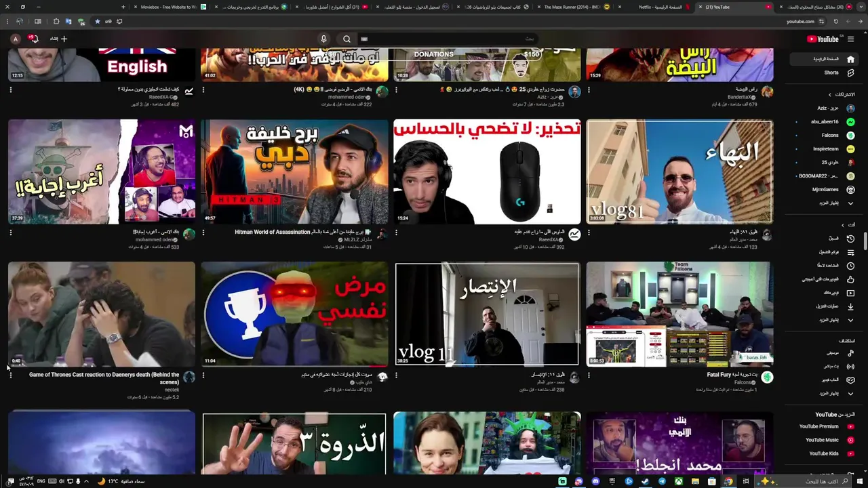Open Chrome's three-dot menu
Screen dimensions: 868x488
coord(6,22)
